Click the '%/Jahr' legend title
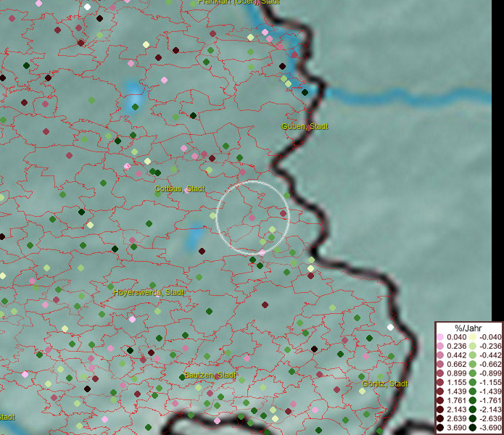The image size is (504, 435). coord(468,328)
